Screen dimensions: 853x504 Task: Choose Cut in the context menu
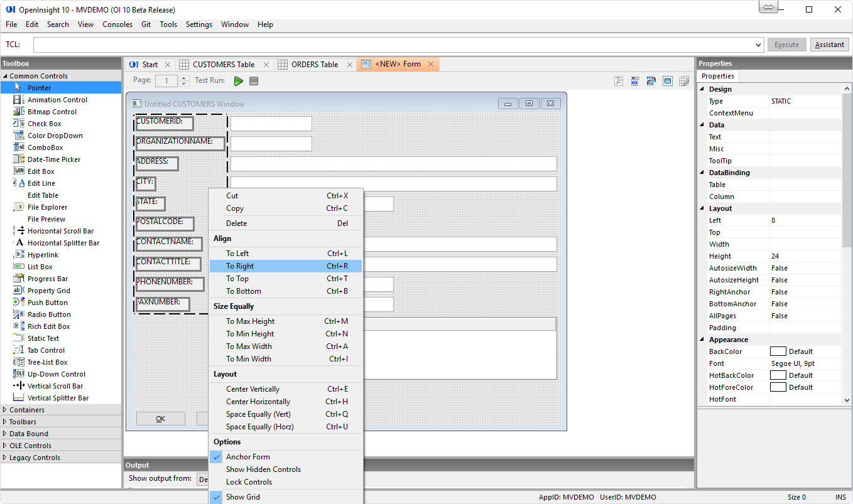(x=286, y=196)
